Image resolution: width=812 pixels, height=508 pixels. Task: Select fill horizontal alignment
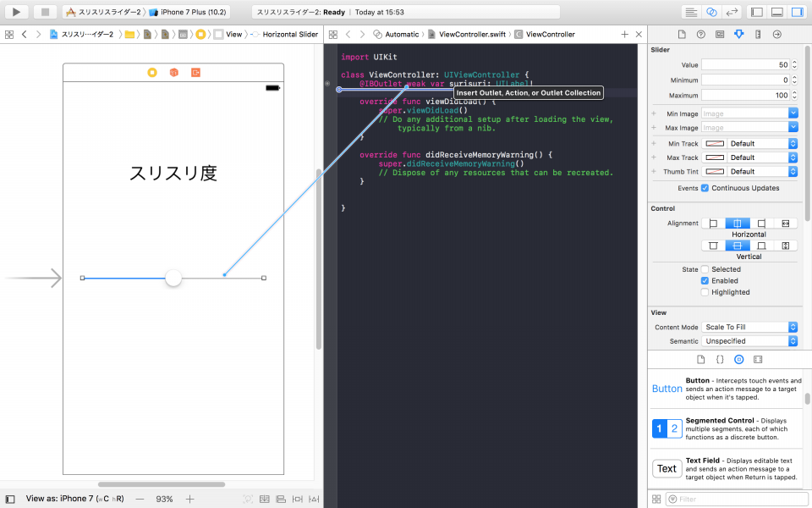click(x=786, y=224)
